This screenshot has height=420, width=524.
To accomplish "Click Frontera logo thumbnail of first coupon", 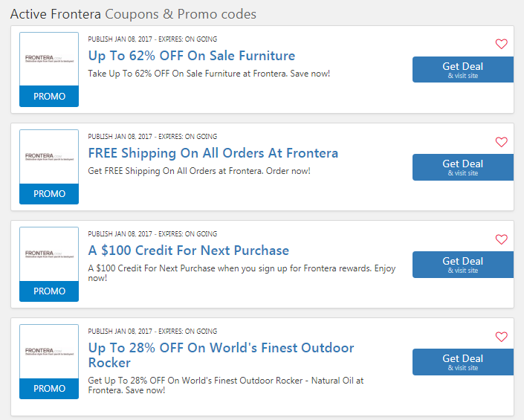I will [49, 59].
